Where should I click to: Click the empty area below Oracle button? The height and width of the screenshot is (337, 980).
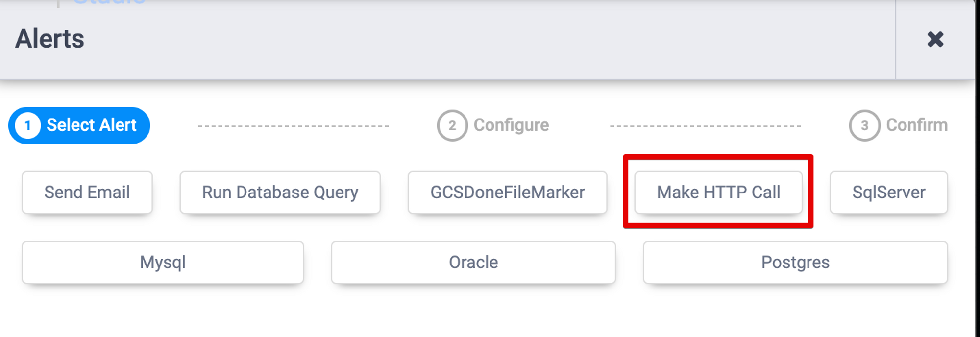[473, 311]
